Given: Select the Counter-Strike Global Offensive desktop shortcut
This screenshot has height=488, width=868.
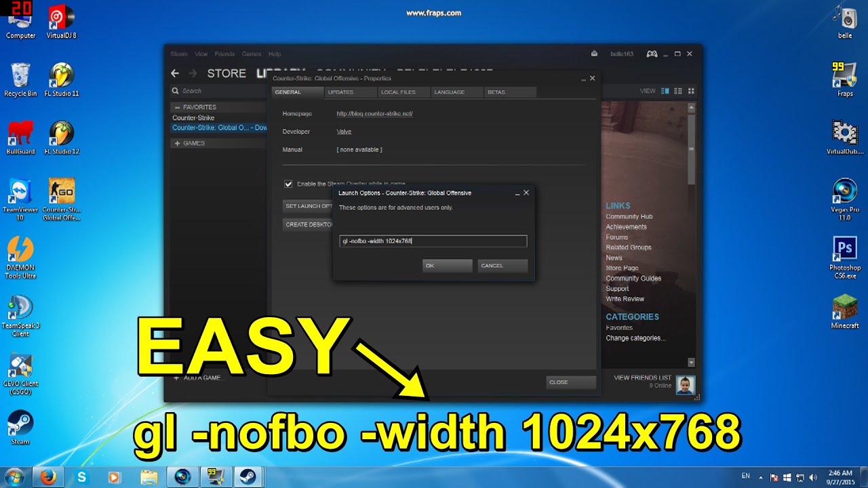Looking at the screenshot, I should point(62,199).
